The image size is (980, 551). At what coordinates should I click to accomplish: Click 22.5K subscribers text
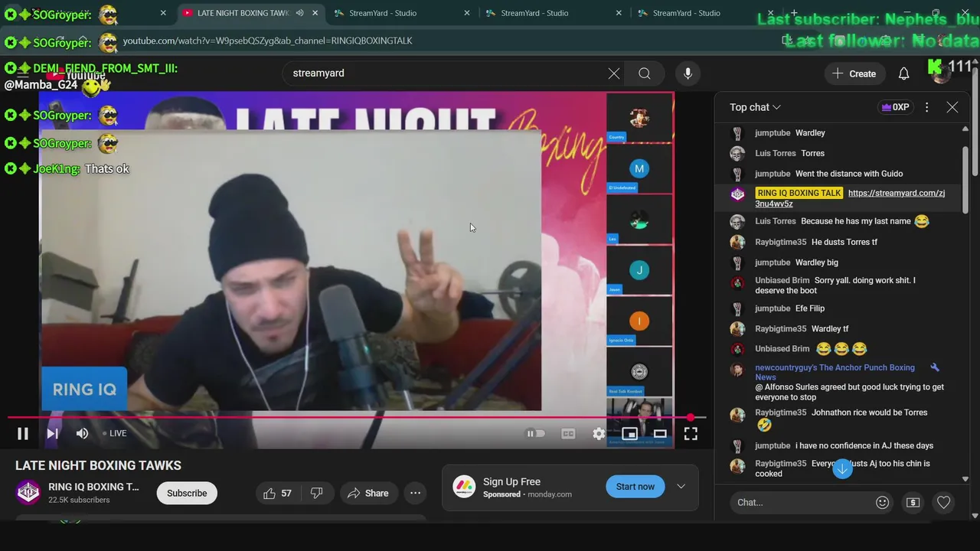[x=79, y=500]
